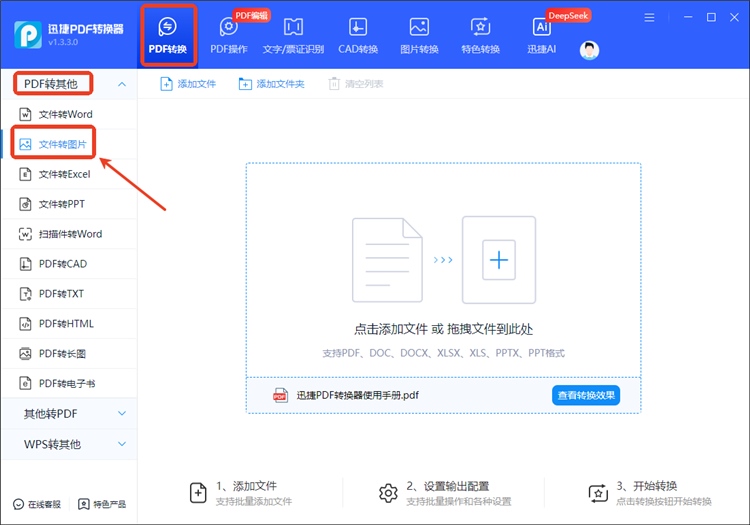Choose 扫描件转Word text entry
The image size is (750, 525).
(70, 234)
